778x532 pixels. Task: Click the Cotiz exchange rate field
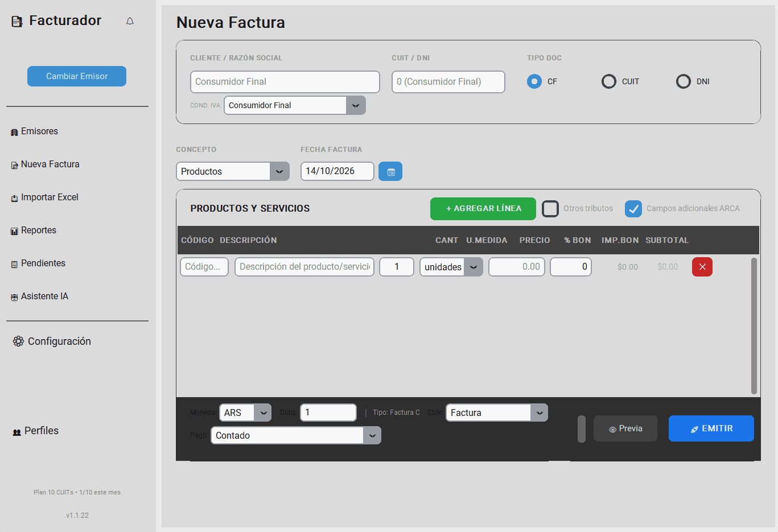328,413
